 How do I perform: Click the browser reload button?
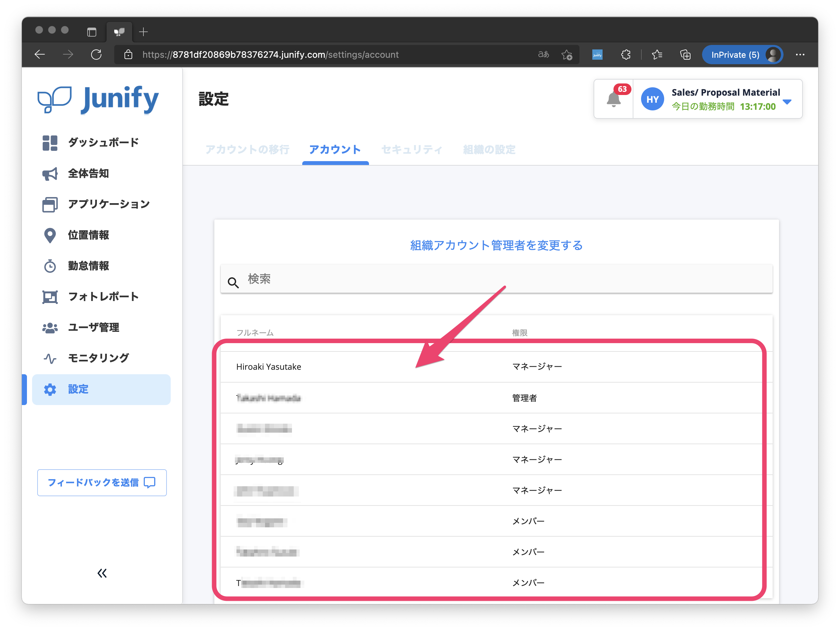pos(97,55)
